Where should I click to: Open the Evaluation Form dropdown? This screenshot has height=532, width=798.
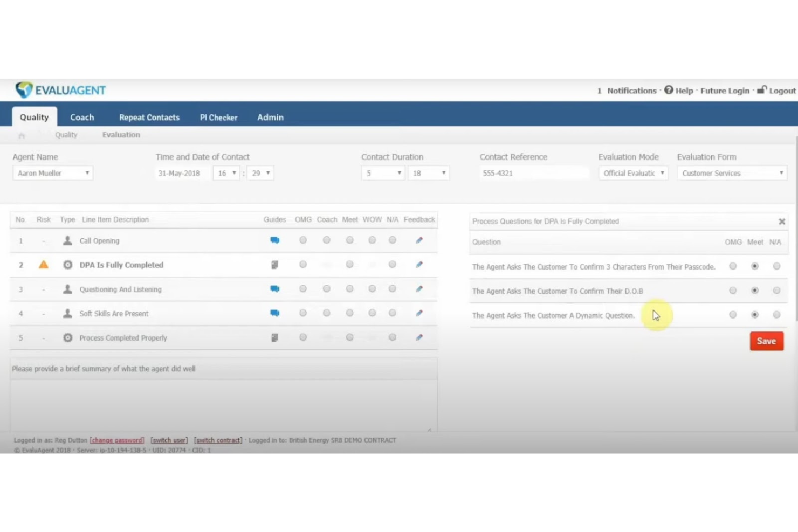point(731,172)
